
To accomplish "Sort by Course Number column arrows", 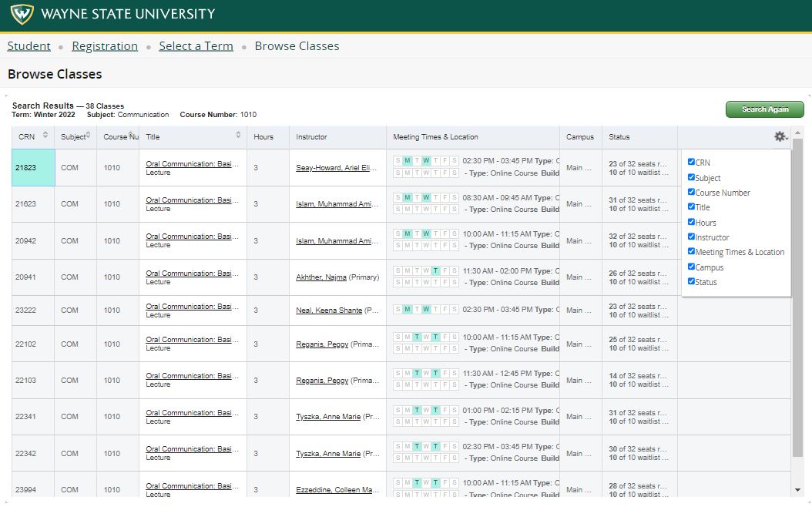I will [x=130, y=133].
